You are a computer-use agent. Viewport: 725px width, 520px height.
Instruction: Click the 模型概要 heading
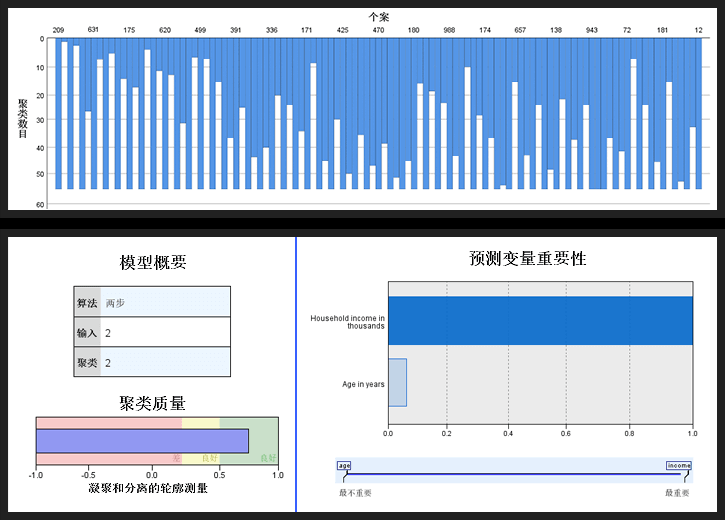click(152, 263)
